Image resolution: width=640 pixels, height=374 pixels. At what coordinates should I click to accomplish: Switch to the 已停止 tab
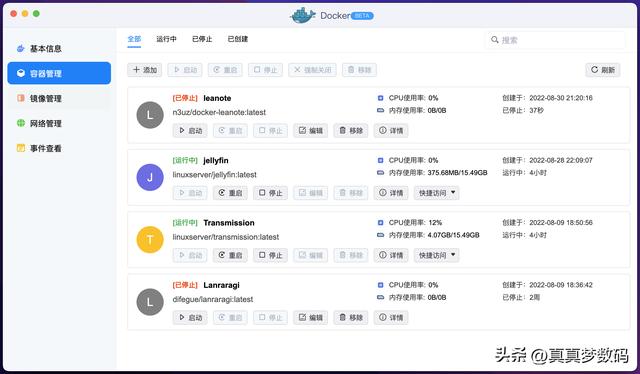point(202,39)
